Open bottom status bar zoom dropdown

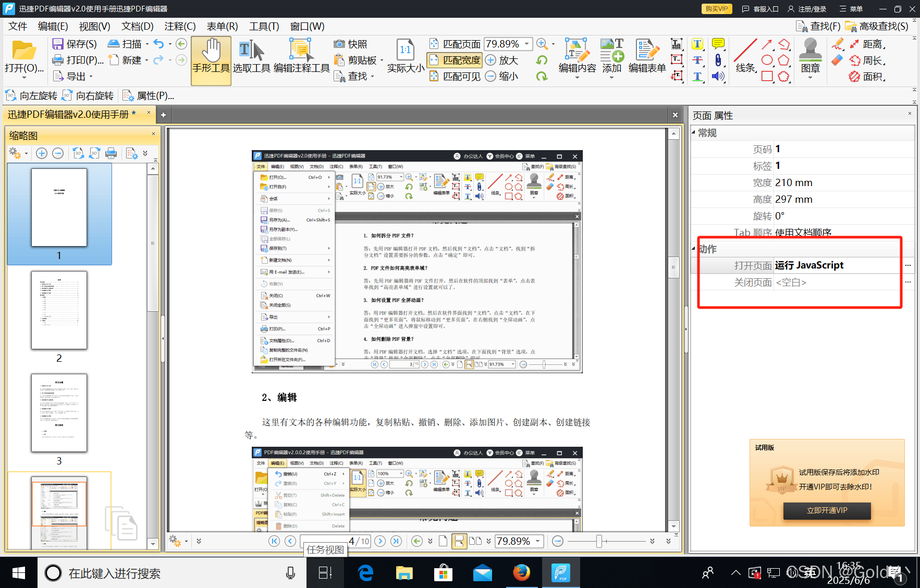537,541
